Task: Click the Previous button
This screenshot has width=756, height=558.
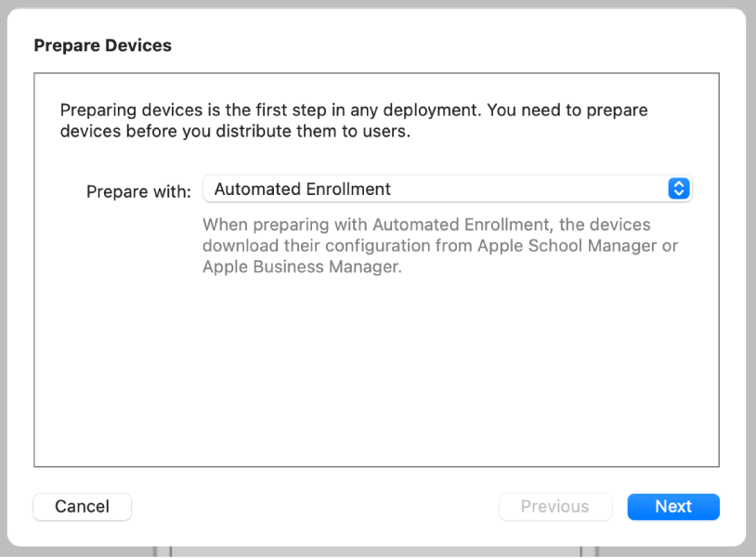Action: (x=555, y=506)
